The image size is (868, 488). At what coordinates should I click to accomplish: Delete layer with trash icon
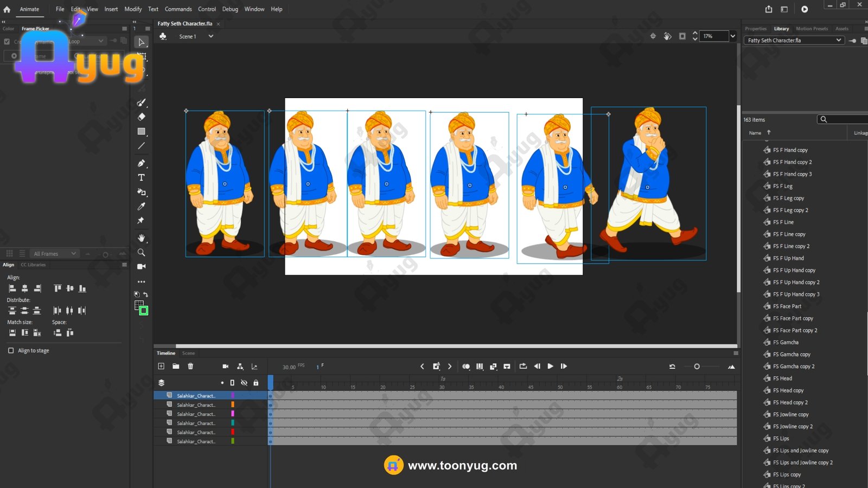coord(190,367)
